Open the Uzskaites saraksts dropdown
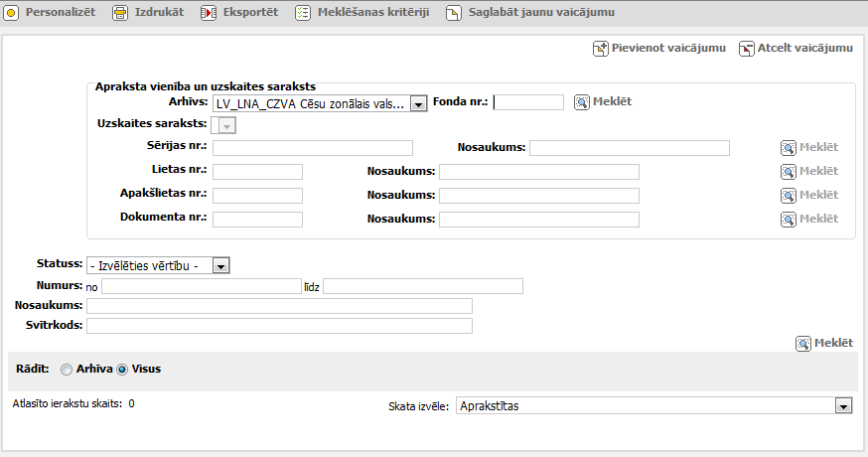Image resolution: width=868 pixels, height=457 pixels. coord(226,125)
